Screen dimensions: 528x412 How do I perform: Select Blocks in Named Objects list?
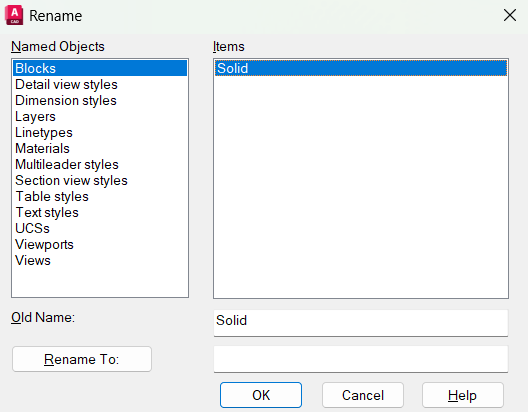pyautogui.click(x=100, y=68)
